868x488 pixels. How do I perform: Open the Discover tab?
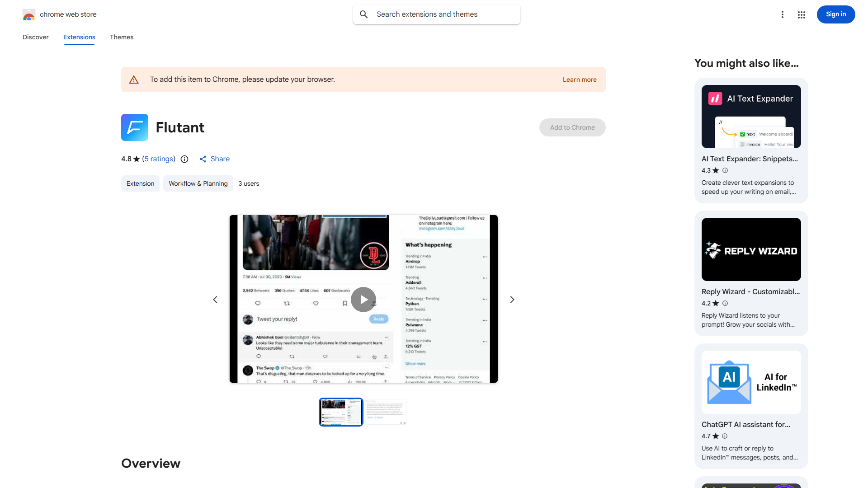point(35,37)
